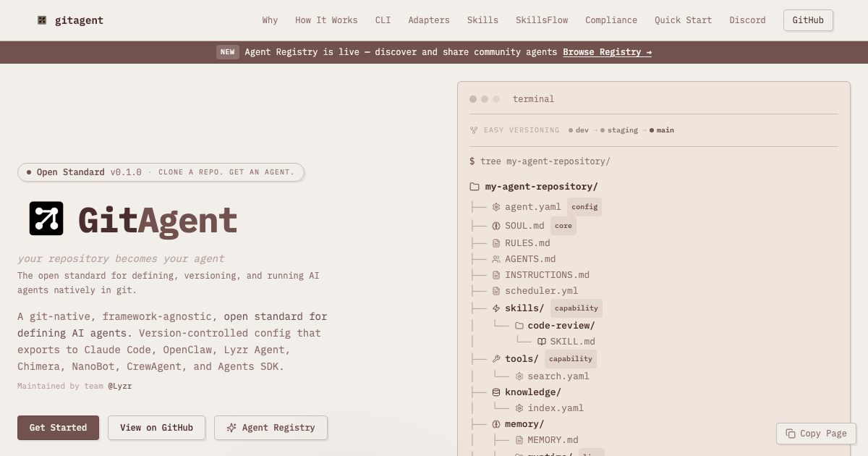
Task: Open the @Lyzr maintainer link
Action: (x=120, y=386)
